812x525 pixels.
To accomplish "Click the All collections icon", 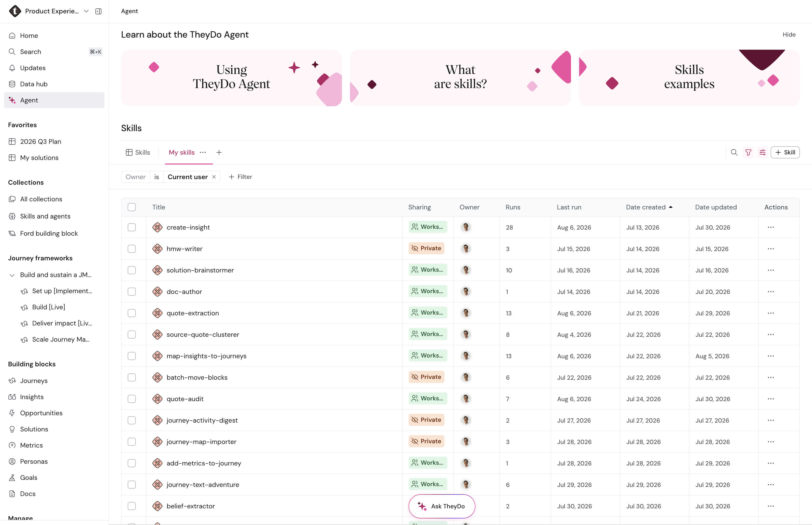I will (x=12, y=199).
